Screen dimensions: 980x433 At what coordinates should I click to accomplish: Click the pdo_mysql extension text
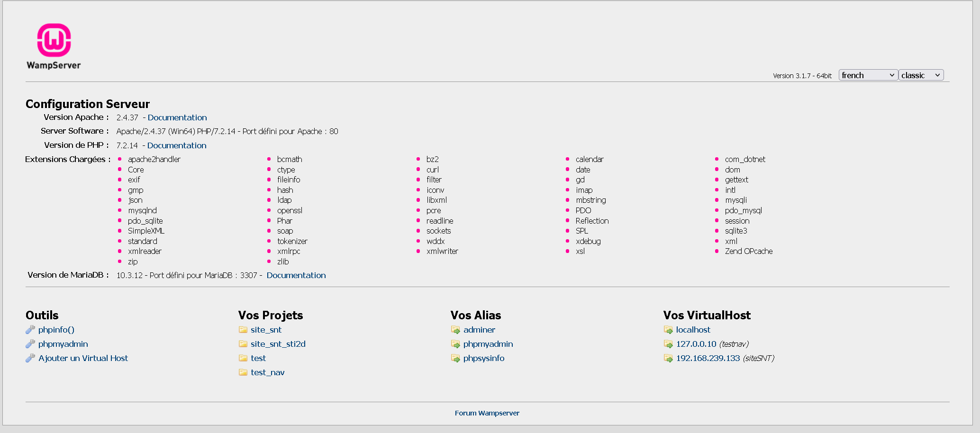744,210
